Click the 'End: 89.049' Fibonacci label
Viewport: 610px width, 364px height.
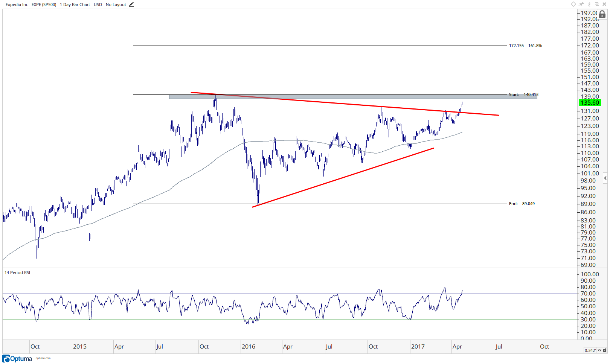(x=522, y=204)
